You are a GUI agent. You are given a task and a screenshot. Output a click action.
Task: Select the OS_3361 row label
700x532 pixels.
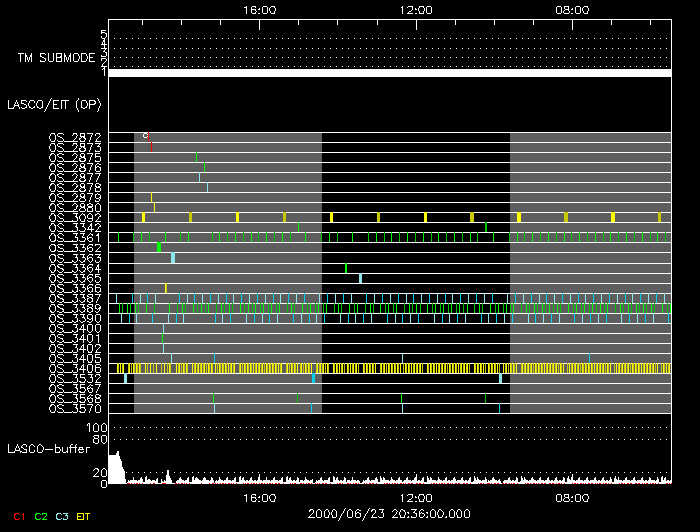pyautogui.click(x=75, y=237)
